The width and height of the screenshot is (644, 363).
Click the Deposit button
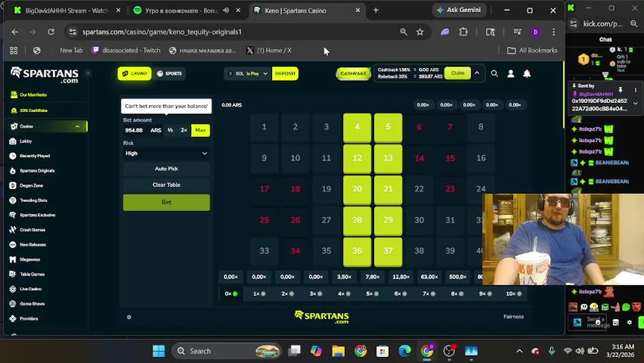(x=285, y=74)
